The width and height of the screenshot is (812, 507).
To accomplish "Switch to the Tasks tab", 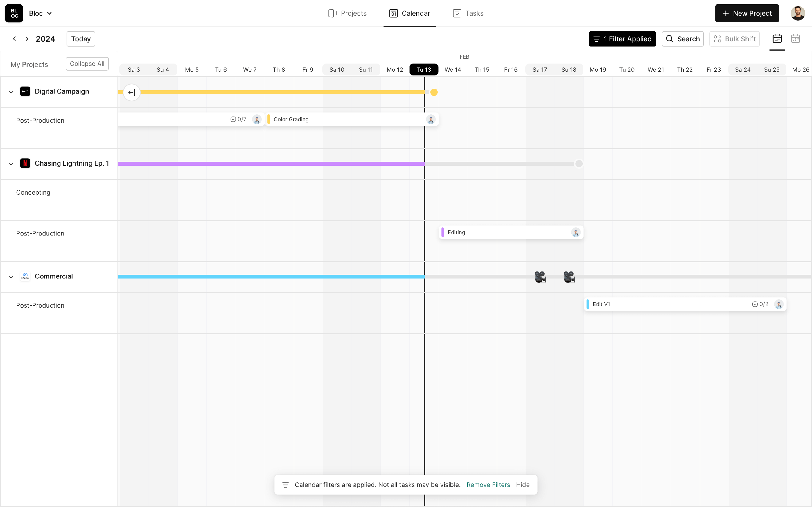I will (x=468, y=14).
